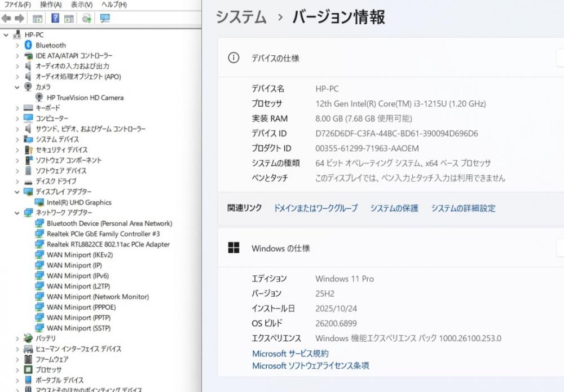This screenshot has height=392, width=564.
Task: Click the human interface devices icon
Action: coord(28,349)
